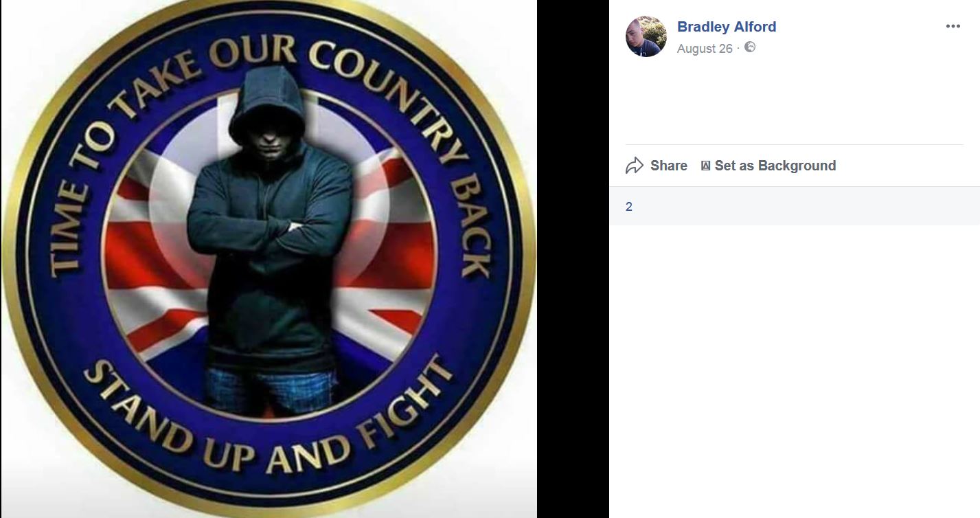This screenshot has width=980, height=518.
Task: Click the Share arrow icon
Action: (635, 166)
